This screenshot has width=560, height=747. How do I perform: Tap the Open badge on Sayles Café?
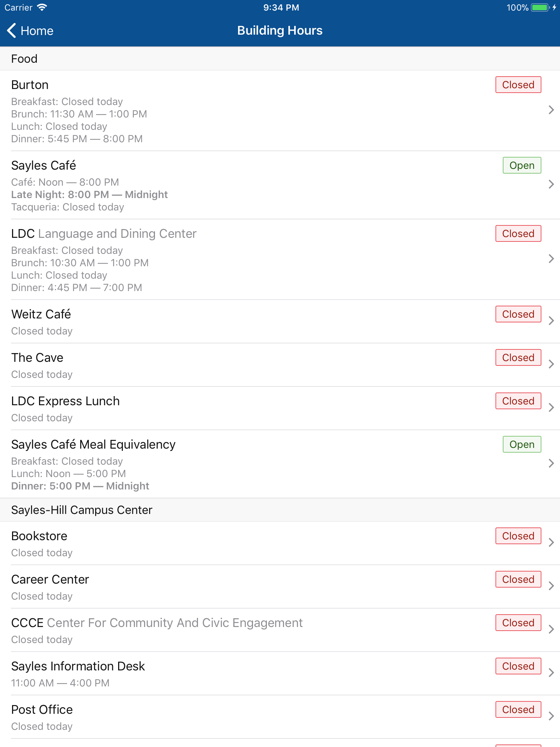(x=522, y=165)
